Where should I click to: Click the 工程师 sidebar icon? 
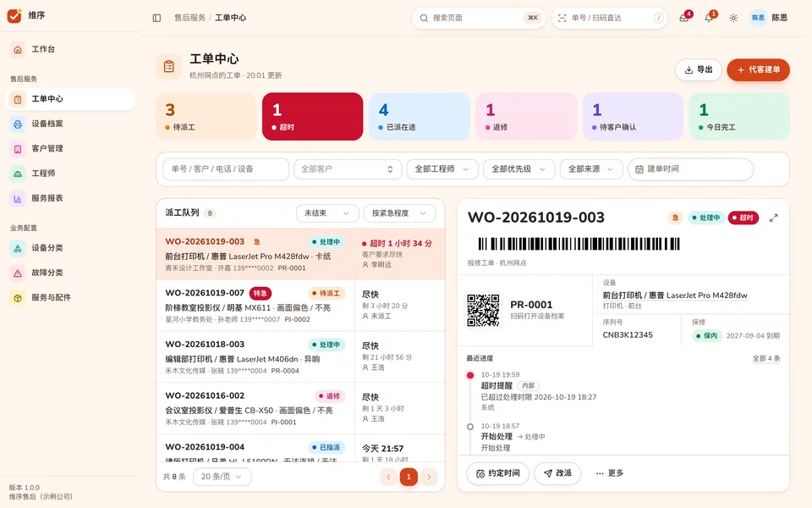point(18,174)
